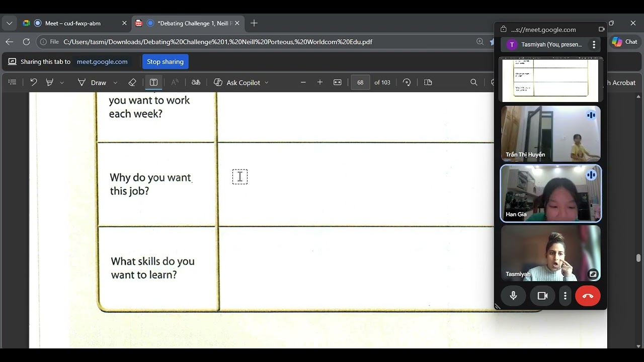Open Ask Copilot in PDF toolbar
The height and width of the screenshot is (362, 644).
[237, 82]
